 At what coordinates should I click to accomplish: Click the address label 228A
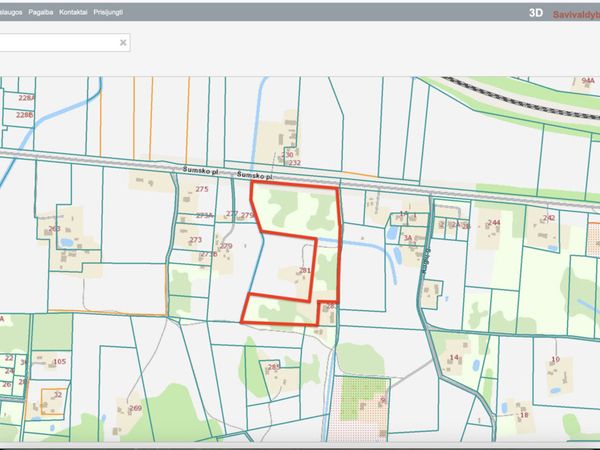tap(26, 98)
